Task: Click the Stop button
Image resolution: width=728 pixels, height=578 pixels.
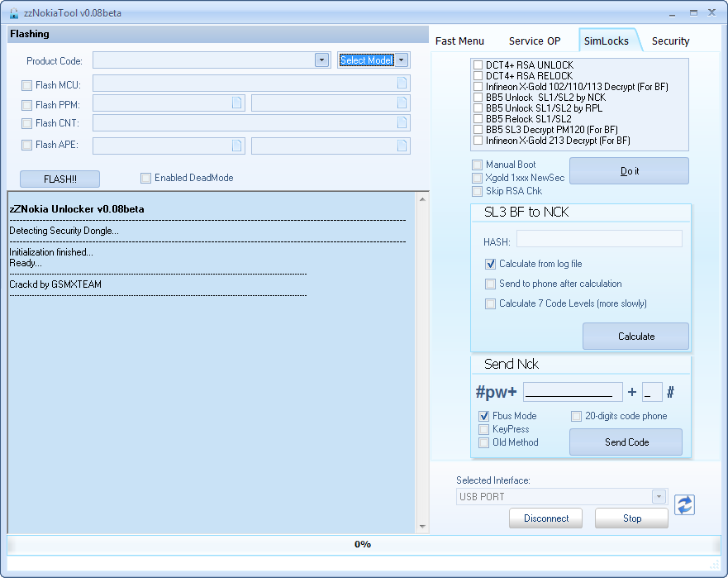Action: pyautogui.click(x=631, y=518)
